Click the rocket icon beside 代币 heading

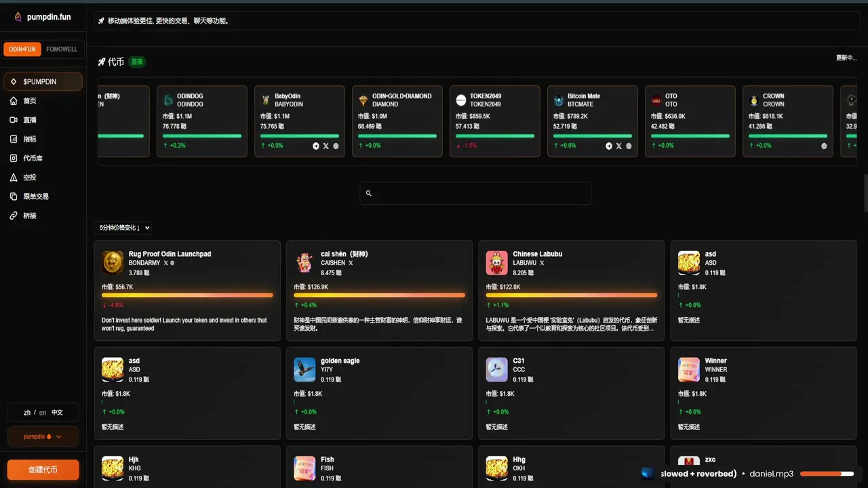102,62
